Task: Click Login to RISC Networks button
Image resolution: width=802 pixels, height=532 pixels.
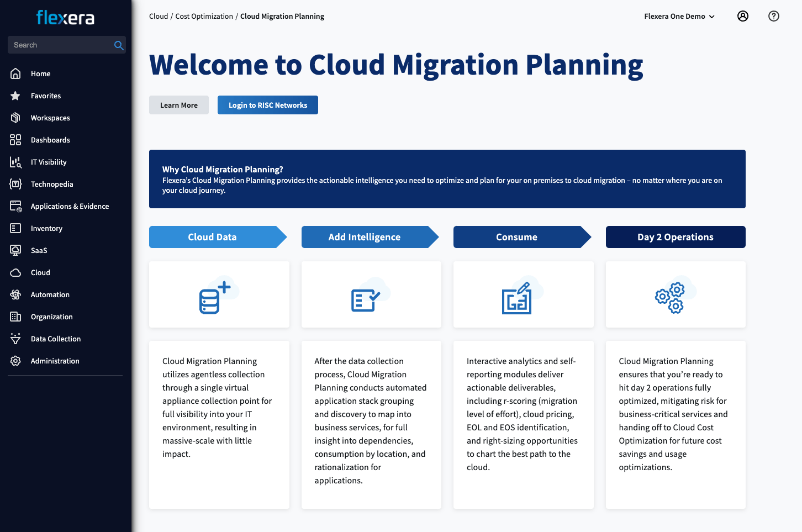Action: coord(267,105)
